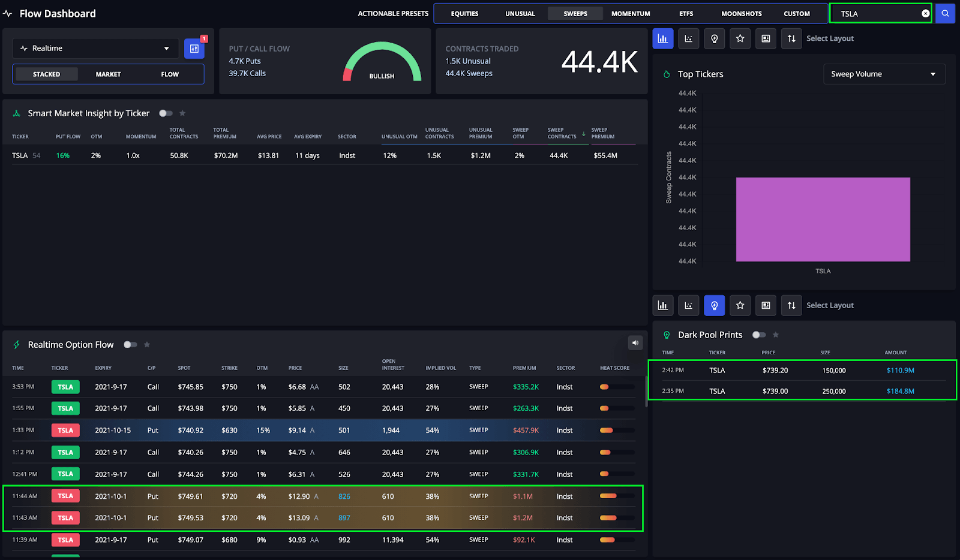The width and height of the screenshot is (960, 560).
Task: Click the Top Tickers flame icon
Action: (667, 74)
